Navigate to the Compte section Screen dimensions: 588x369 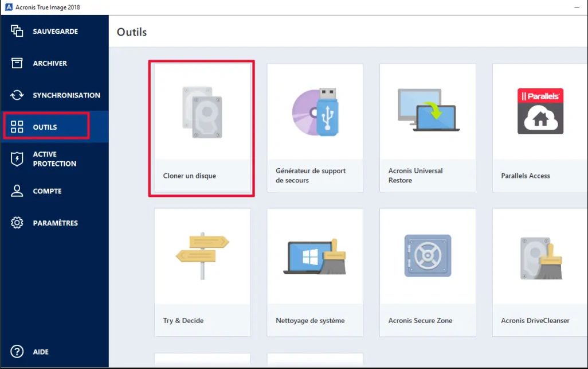point(46,191)
